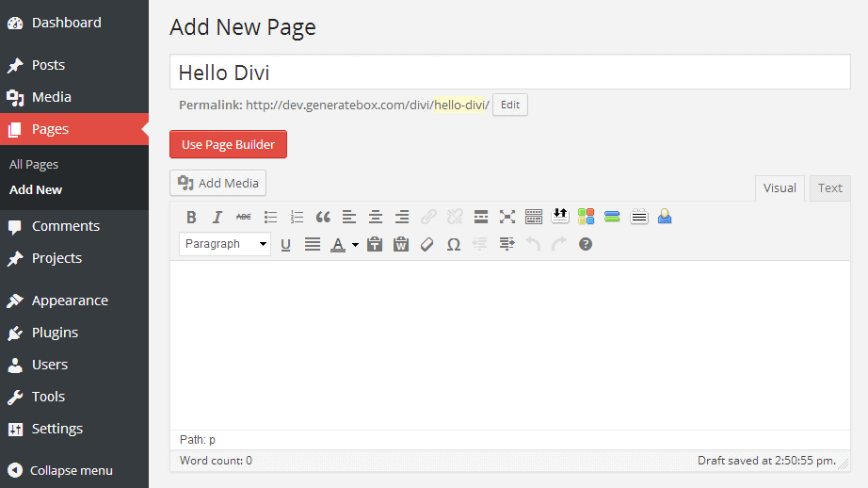Align text center
Image resolution: width=868 pixels, height=488 pixels.
(x=376, y=217)
